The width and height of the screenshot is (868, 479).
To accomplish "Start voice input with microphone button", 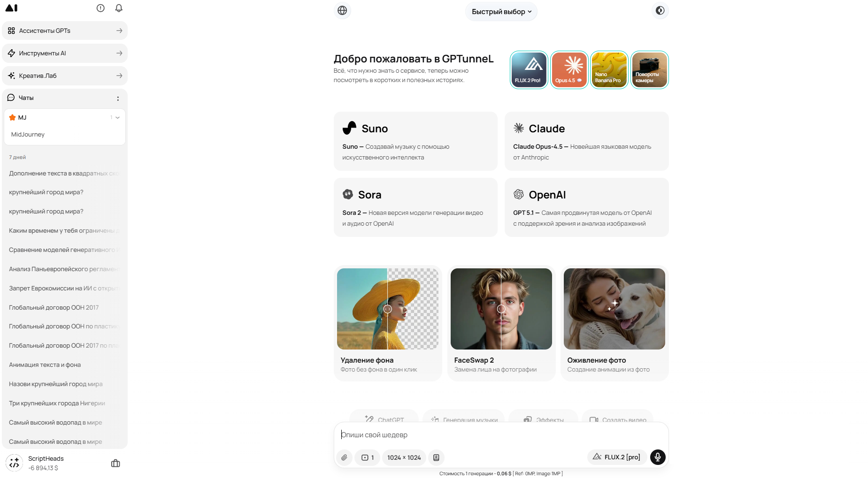I will 658,457.
